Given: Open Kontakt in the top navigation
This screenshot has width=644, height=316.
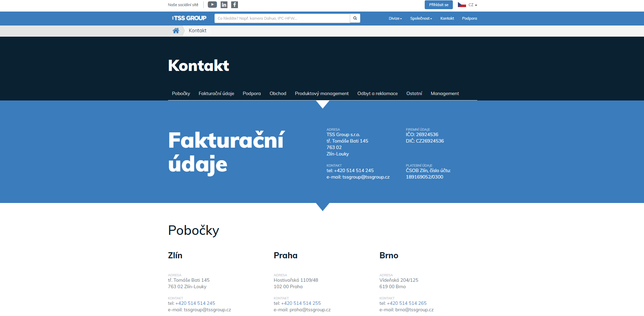Looking at the screenshot, I should point(447,18).
